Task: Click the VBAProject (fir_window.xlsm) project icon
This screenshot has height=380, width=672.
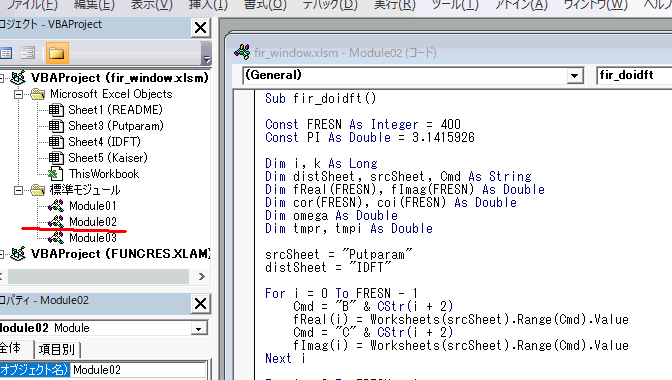Action: pyautogui.click(x=18, y=78)
